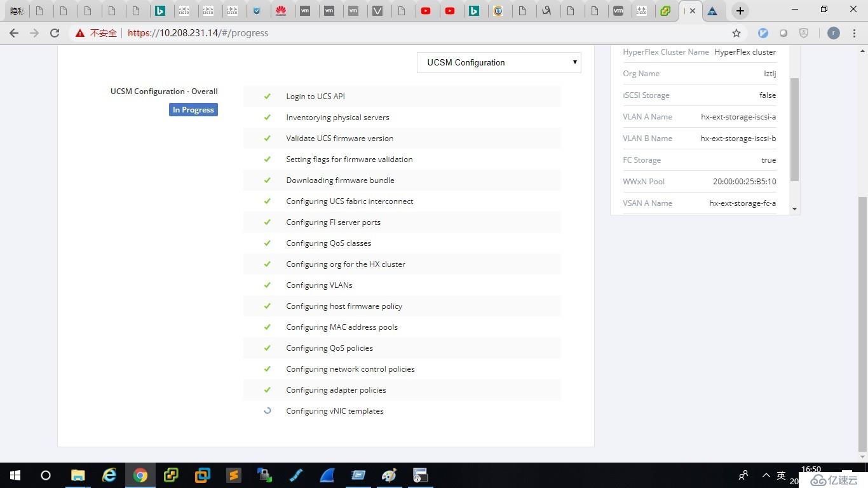This screenshot has height=488, width=868.
Task: Select "Configuring host firmware policy" step
Action: click(x=344, y=306)
